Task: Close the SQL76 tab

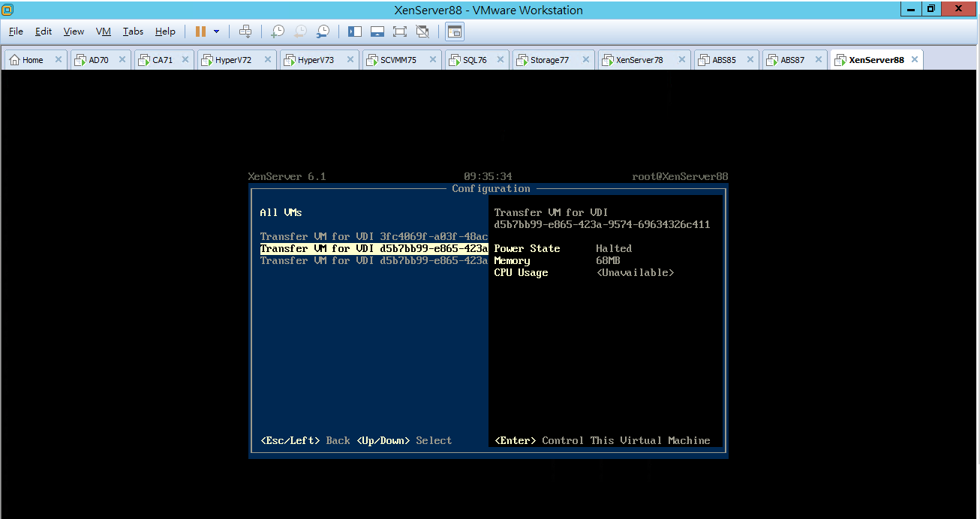Action: (x=501, y=60)
